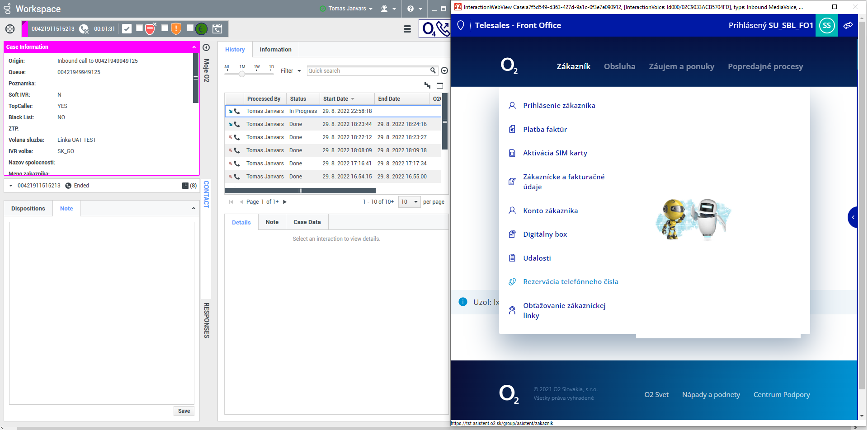
Task: Click the O2 outgoing call logo
Action: pos(434,29)
